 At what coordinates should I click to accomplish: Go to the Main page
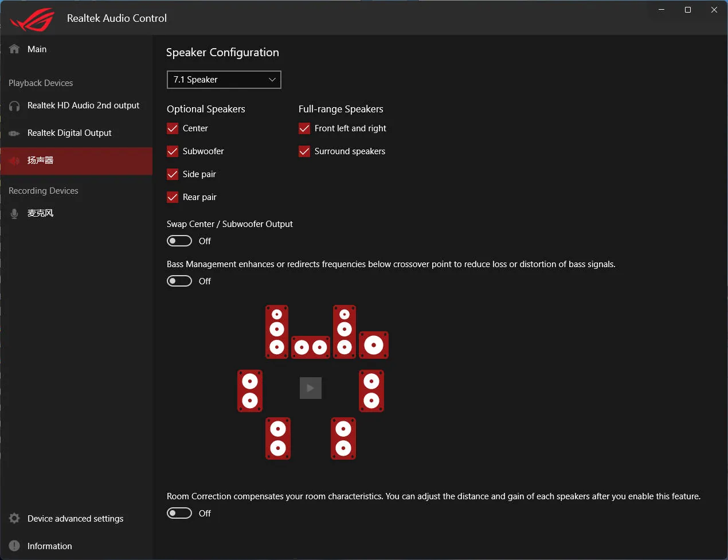coord(37,49)
